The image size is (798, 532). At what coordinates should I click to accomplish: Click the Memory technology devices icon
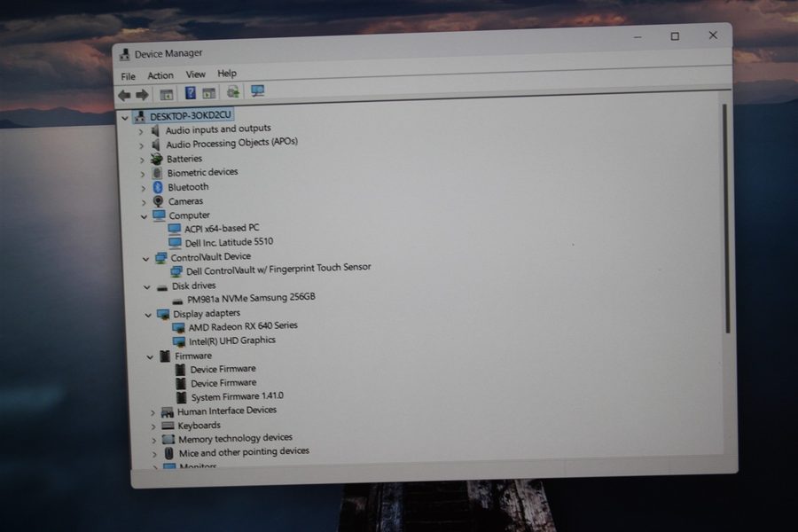pos(168,439)
